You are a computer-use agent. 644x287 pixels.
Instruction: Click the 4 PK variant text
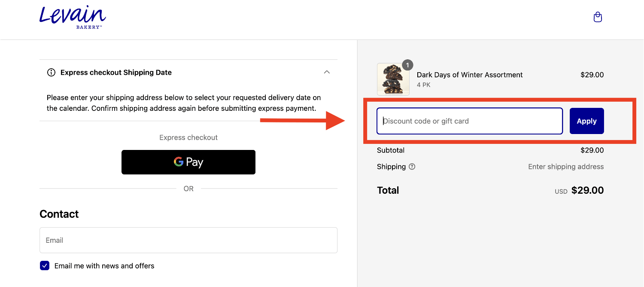click(x=424, y=85)
